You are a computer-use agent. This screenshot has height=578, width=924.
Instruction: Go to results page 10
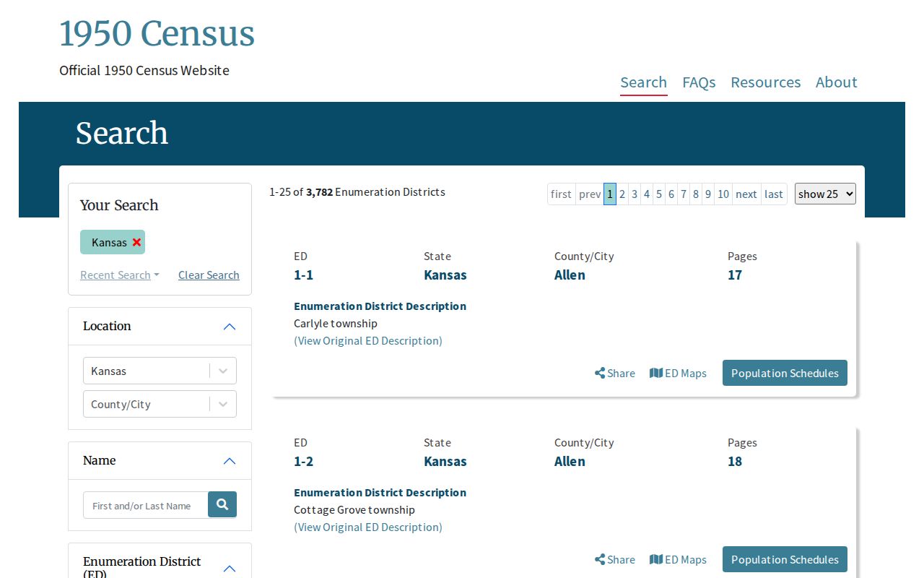723,194
